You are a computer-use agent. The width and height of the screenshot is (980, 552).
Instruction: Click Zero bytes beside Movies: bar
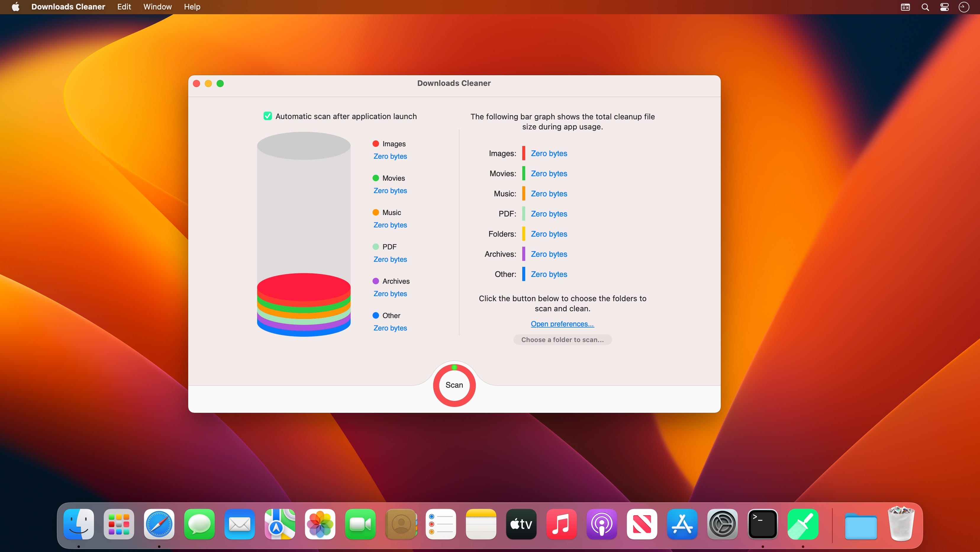[x=549, y=174]
